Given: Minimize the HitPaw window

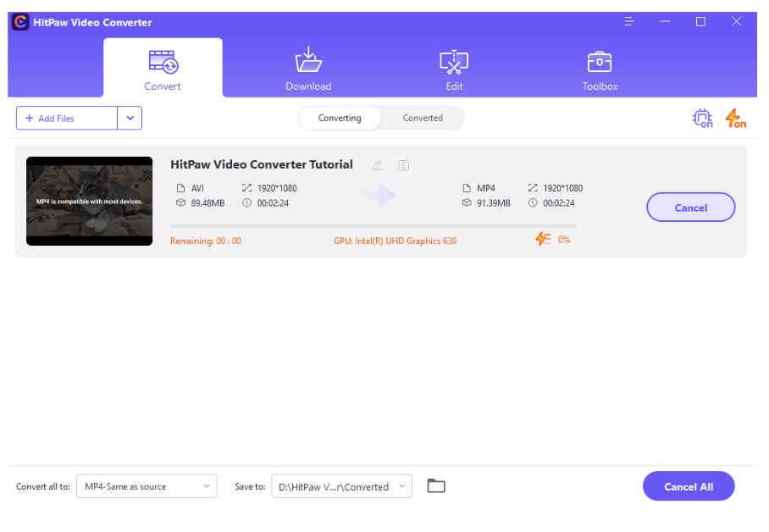Looking at the screenshot, I should [x=665, y=21].
